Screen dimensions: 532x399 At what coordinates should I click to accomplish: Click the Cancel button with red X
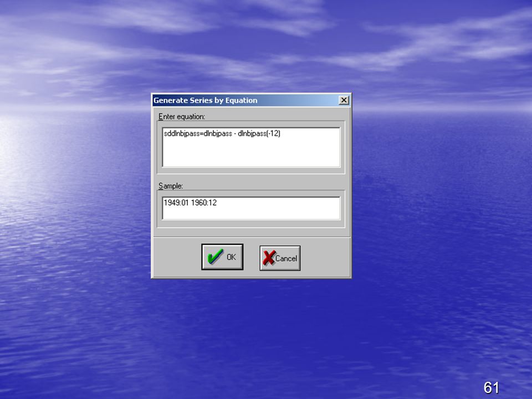[x=280, y=258]
